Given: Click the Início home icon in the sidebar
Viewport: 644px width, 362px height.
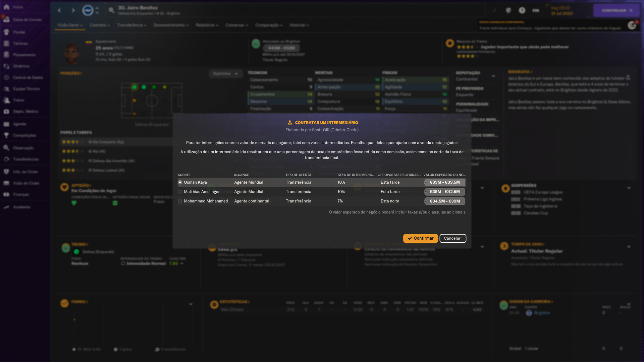Looking at the screenshot, I should click(6, 7).
